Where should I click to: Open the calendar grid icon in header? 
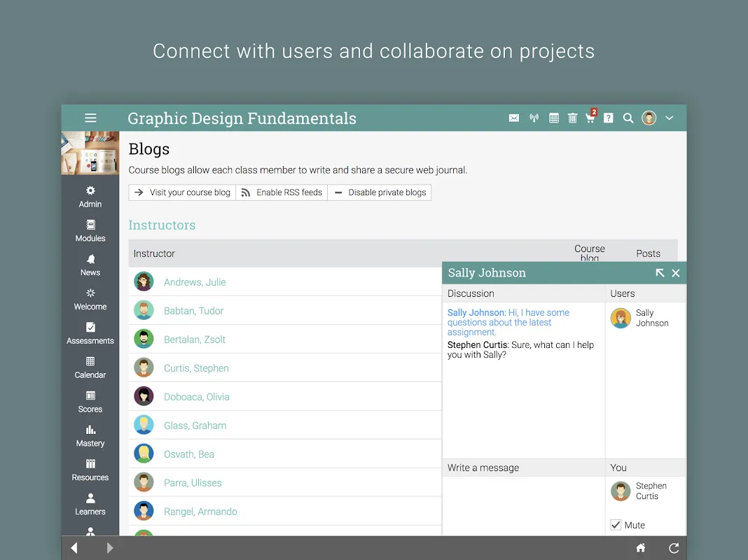(554, 118)
